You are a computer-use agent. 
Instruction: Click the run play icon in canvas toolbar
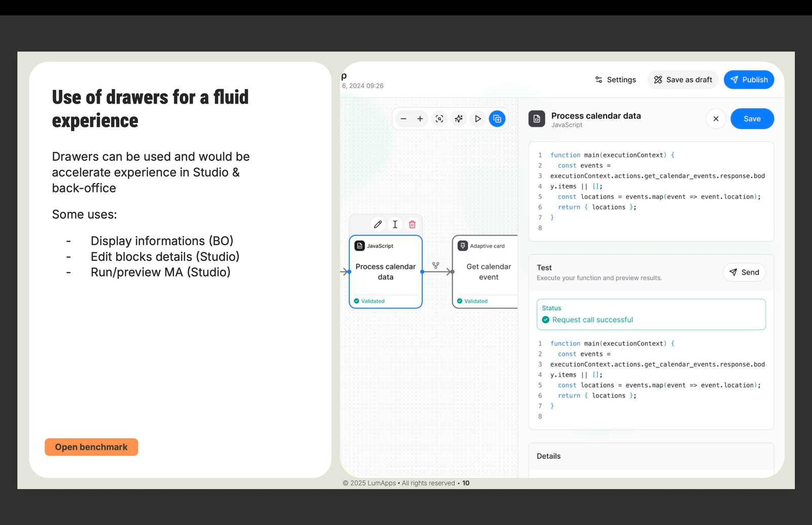tap(478, 119)
